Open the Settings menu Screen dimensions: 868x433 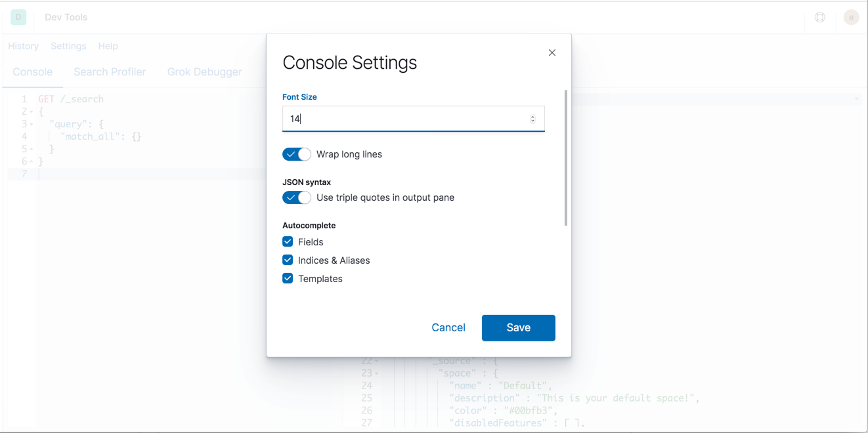pyautogui.click(x=68, y=46)
